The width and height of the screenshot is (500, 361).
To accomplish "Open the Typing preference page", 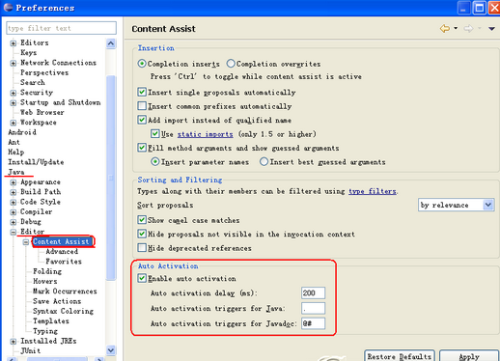I will click(x=45, y=331).
